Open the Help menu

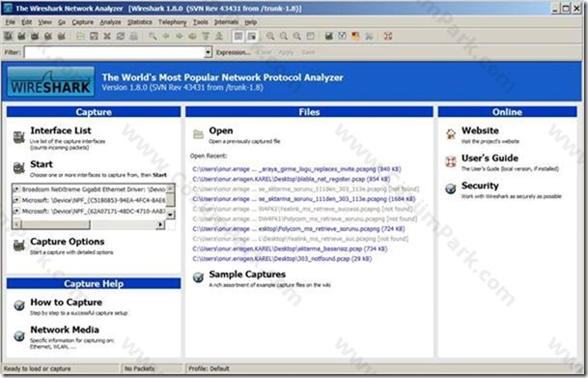(x=250, y=22)
